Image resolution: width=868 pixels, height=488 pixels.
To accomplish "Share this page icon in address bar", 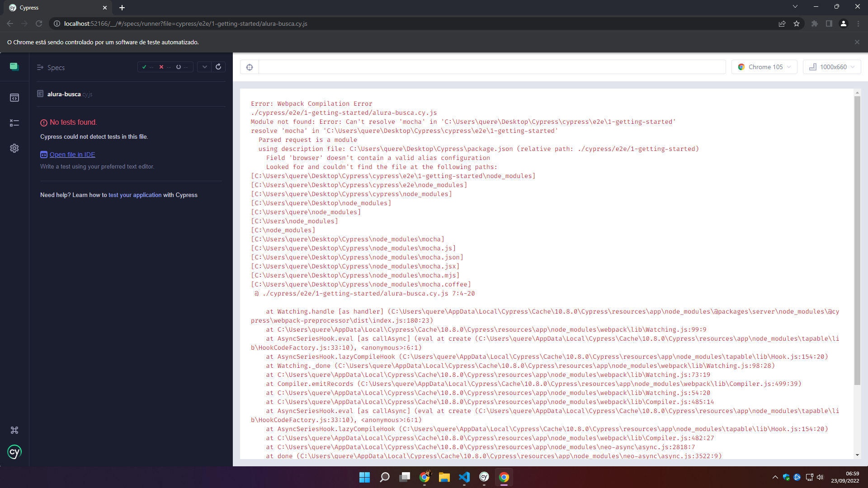I will (x=782, y=23).
